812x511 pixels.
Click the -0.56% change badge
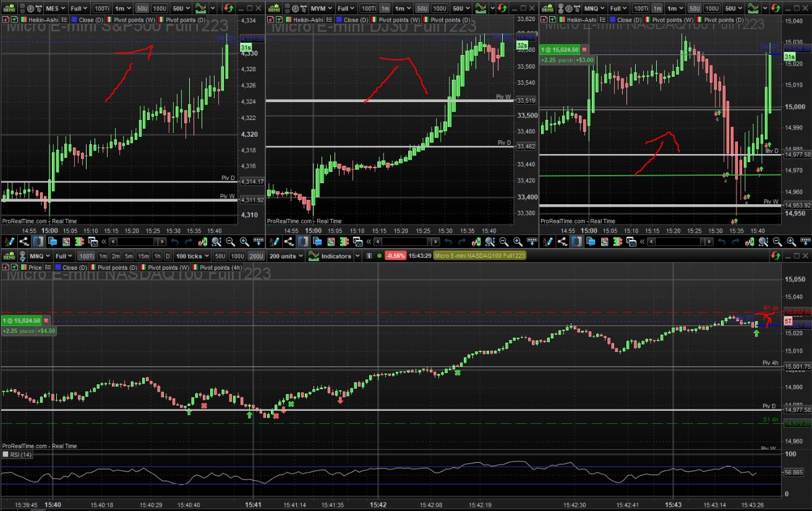[x=396, y=256]
